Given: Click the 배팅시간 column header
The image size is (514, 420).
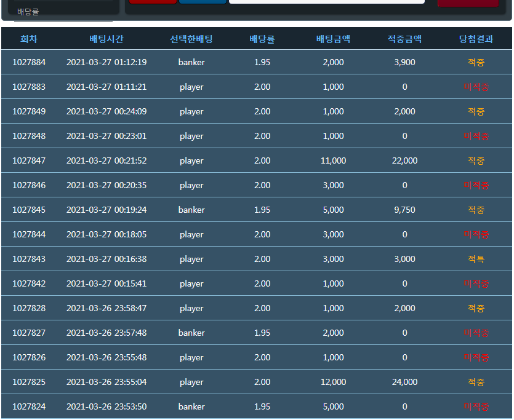Looking at the screenshot, I should [x=106, y=39].
